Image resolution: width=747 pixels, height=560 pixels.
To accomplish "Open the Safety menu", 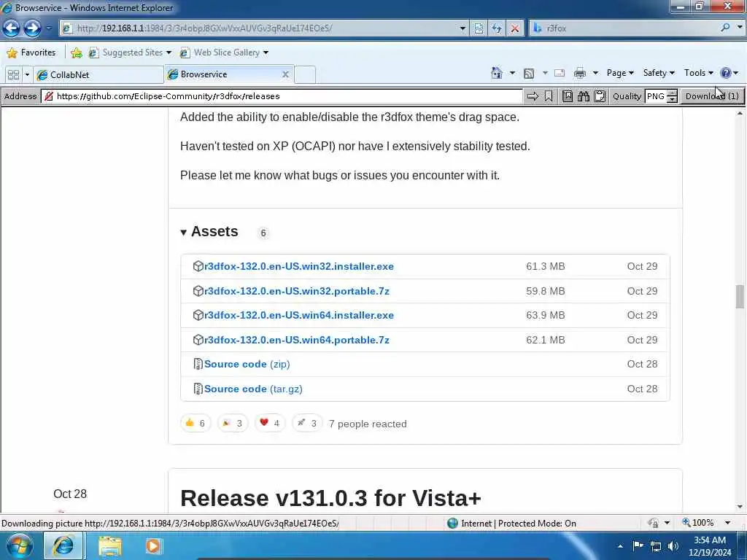I will coord(659,73).
